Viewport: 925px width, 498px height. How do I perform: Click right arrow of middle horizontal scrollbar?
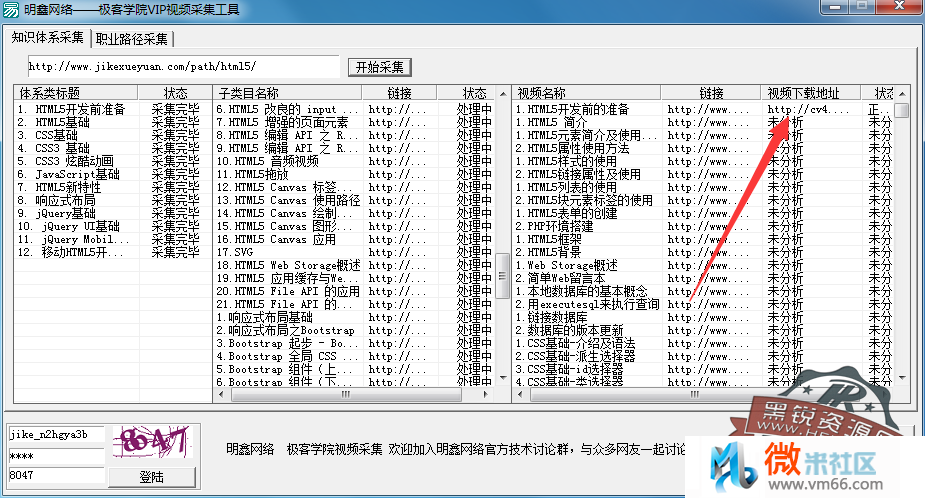click(486, 394)
